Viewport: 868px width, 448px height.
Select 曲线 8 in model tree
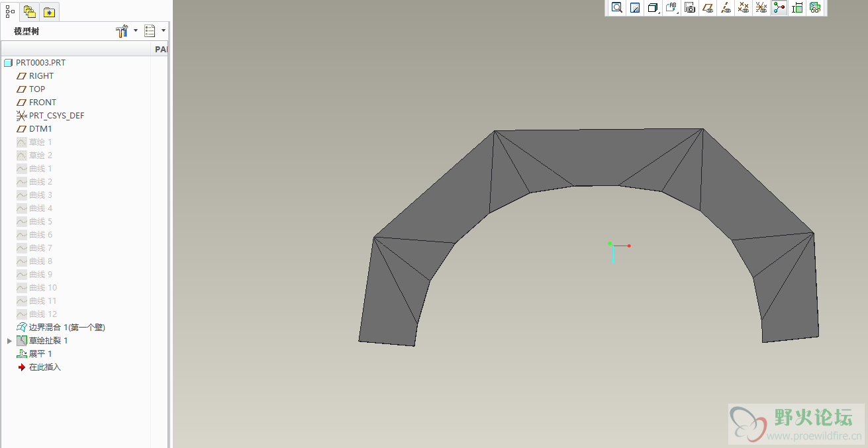pyautogui.click(x=40, y=261)
